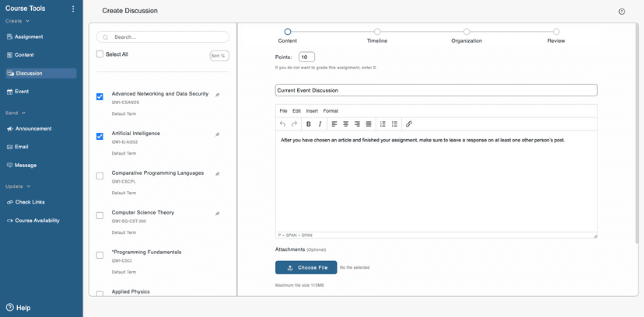Viewport: 644px width, 317px height.
Task: Toggle italic formatting
Action: coord(320,124)
